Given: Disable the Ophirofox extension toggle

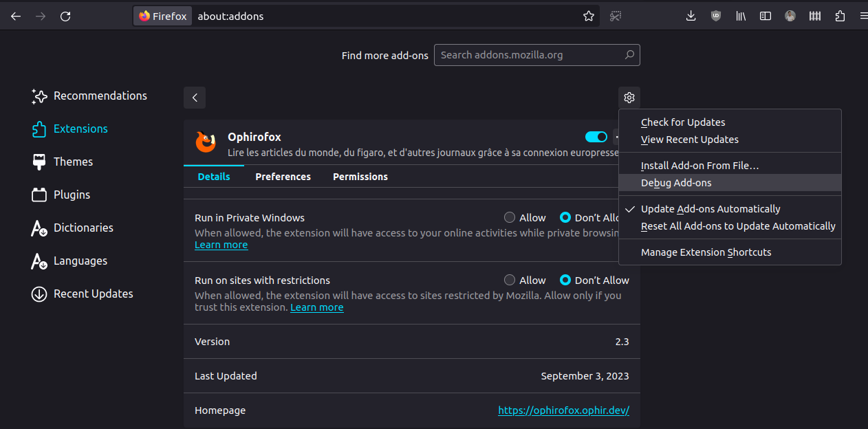Looking at the screenshot, I should [596, 137].
